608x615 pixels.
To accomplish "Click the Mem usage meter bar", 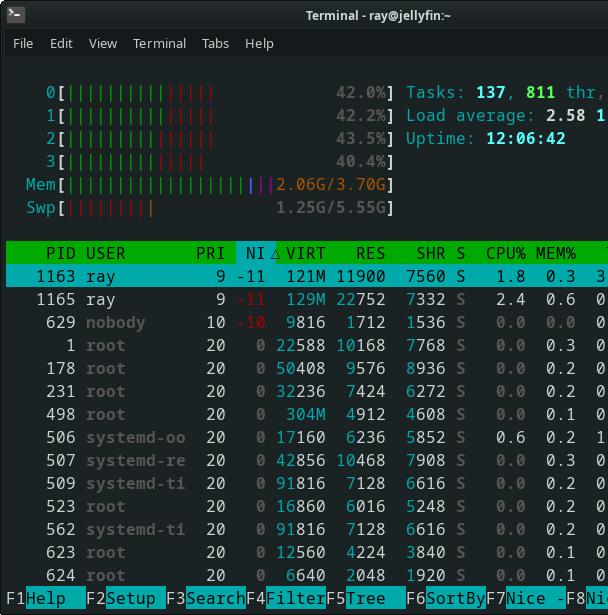I will [x=225, y=185].
